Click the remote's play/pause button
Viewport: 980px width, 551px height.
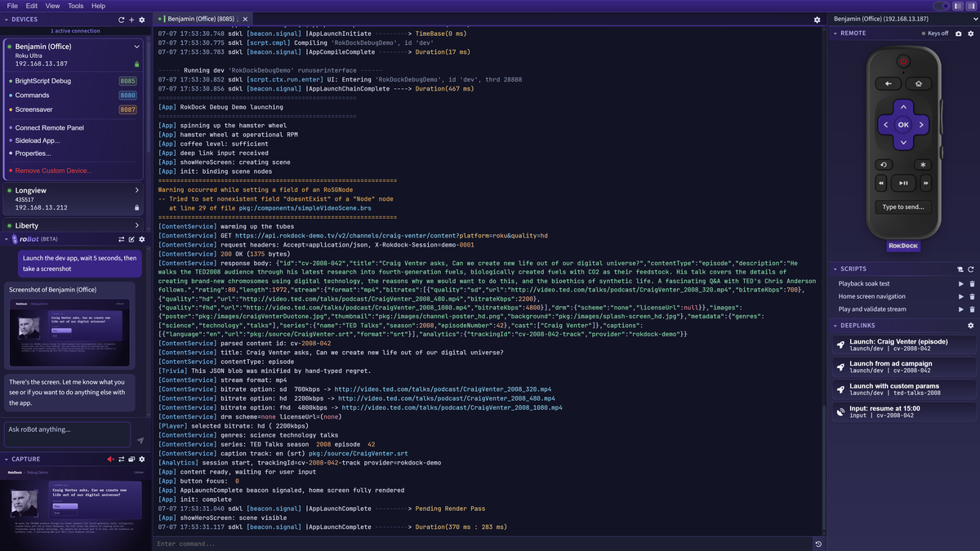(x=903, y=183)
